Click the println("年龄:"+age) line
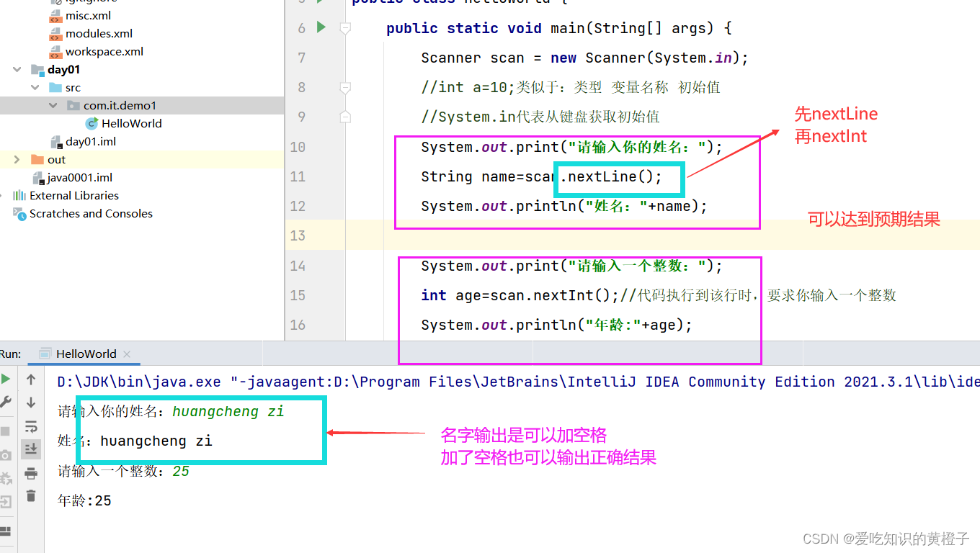Viewport: 980px width, 553px height. point(556,325)
